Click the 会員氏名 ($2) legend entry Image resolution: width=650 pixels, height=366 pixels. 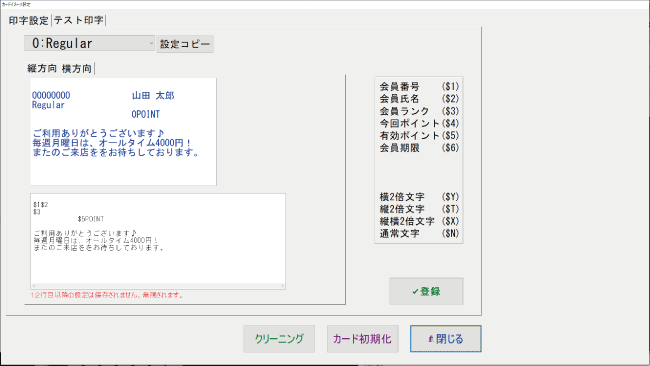pos(419,99)
